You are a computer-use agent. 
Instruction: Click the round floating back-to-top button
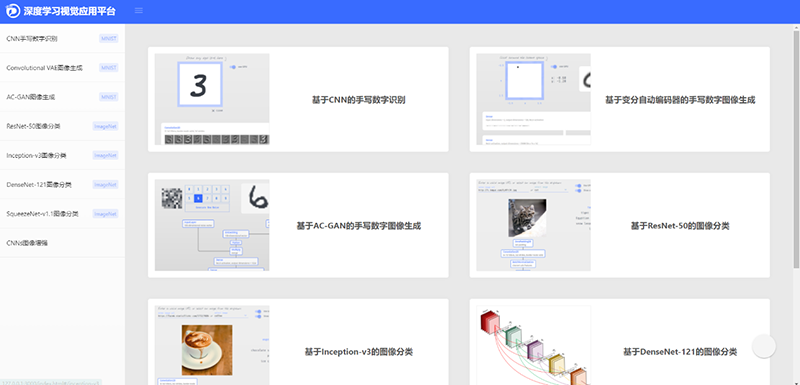(764, 346)
